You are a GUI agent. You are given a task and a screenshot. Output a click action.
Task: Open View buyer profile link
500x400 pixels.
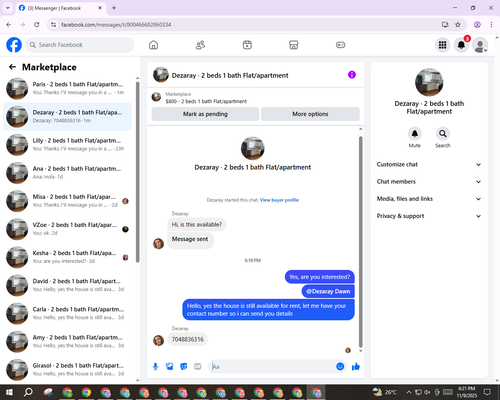[x=279, y=200]
